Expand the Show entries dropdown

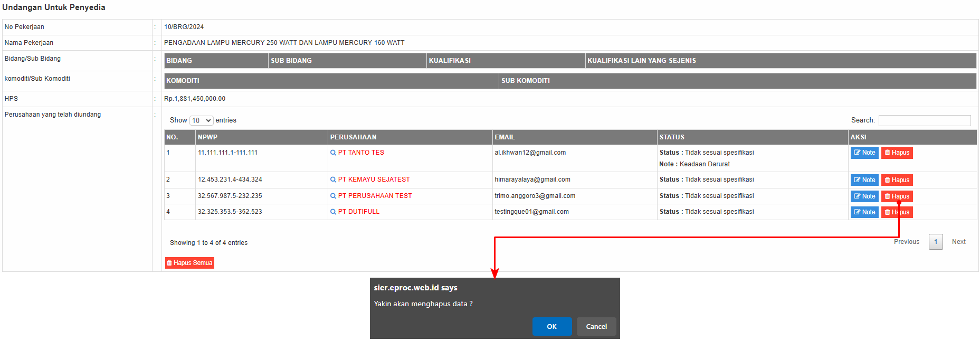pyautogui.click(x=201, y=120)
